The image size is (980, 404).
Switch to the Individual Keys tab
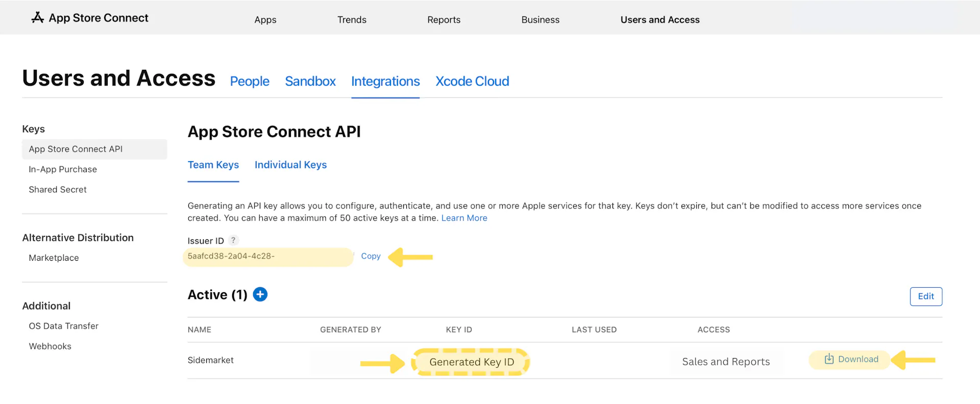tap(290, 165)
